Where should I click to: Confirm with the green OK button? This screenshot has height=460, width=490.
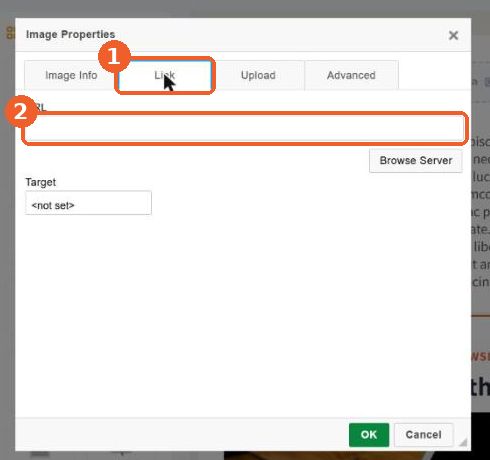[369, 435]
